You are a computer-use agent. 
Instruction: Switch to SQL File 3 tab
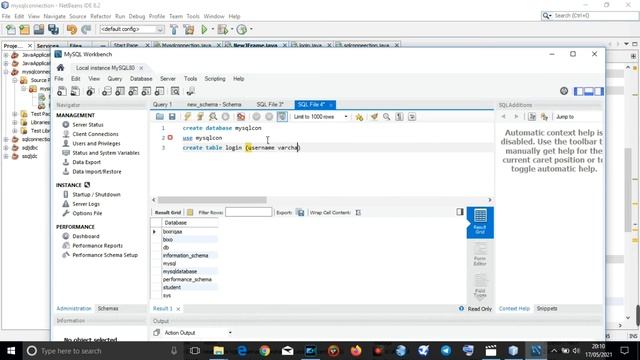(x=270, y=104)
